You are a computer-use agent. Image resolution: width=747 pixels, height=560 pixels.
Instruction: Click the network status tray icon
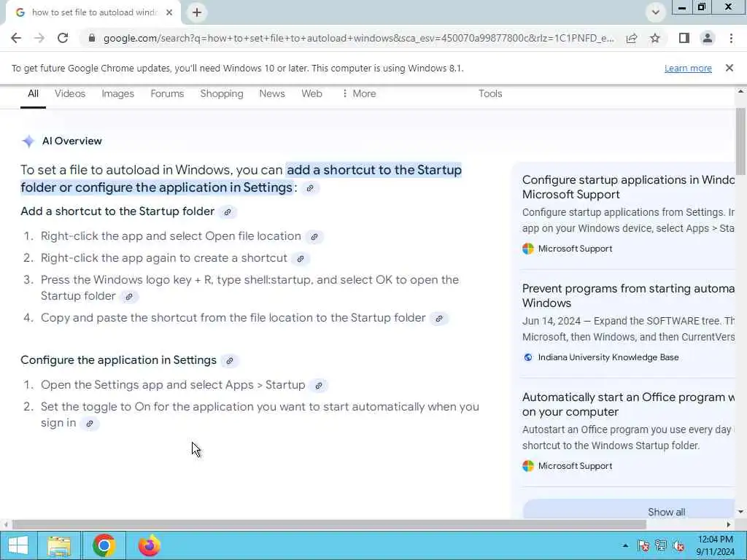pyautogui.click(x=661, y=545)
